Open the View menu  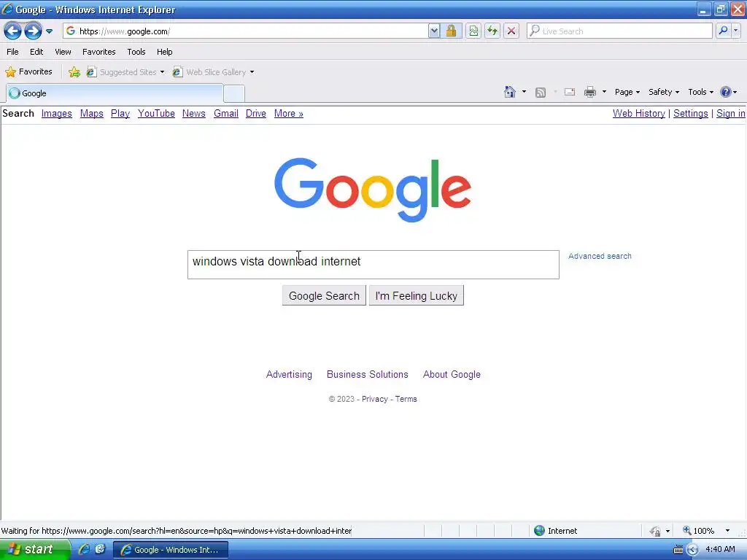63,52
